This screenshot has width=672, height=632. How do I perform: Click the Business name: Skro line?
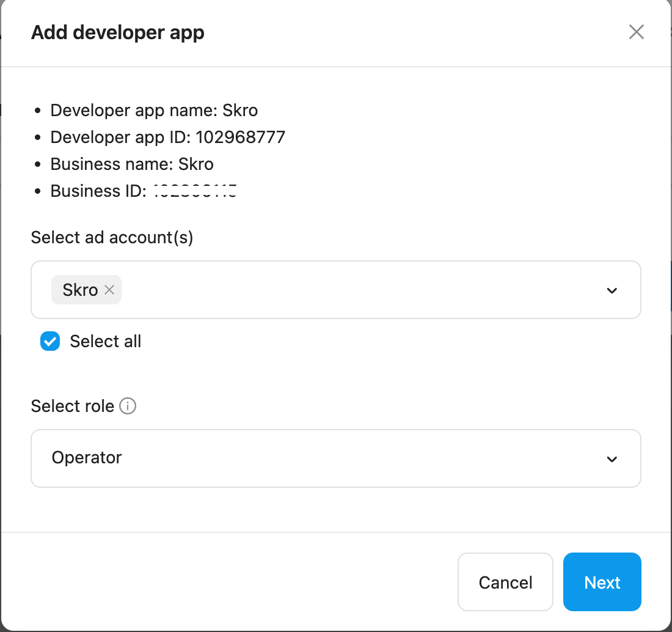(132, 164)
